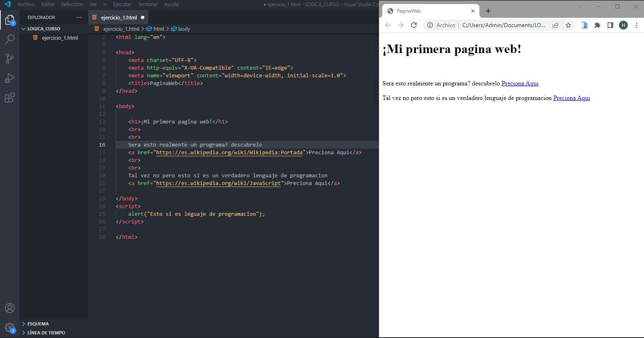Click the closing html tag line 28
The image size is (644, 338).
point(127,237)
